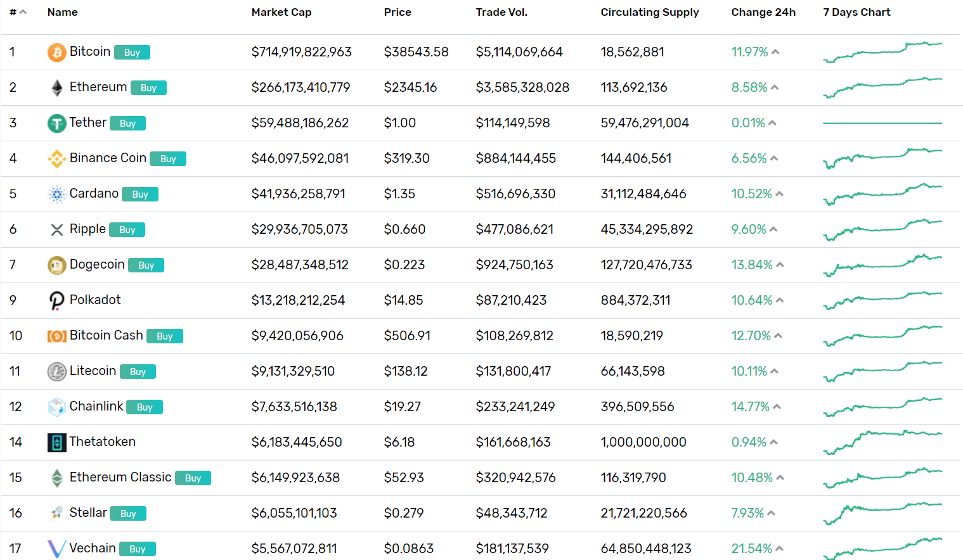Buy Chainlink with its Buy button
Screen dimensions: 963x560
coord(145,407)
